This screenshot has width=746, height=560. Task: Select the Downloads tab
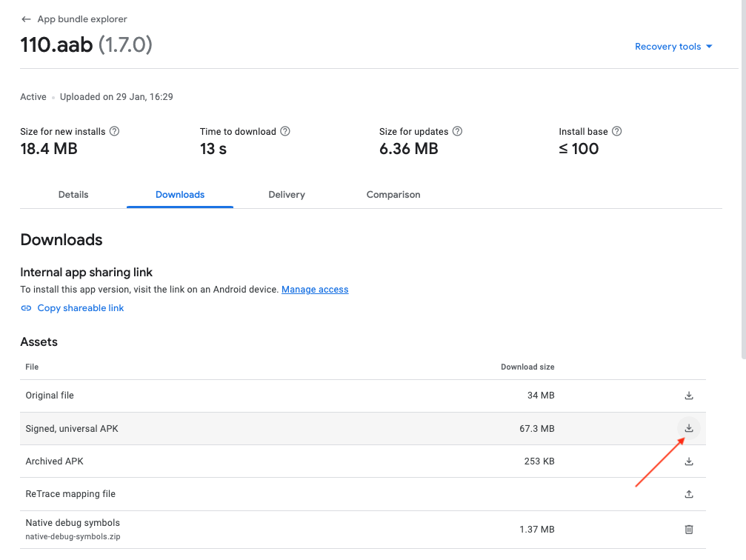coord(180,195)
